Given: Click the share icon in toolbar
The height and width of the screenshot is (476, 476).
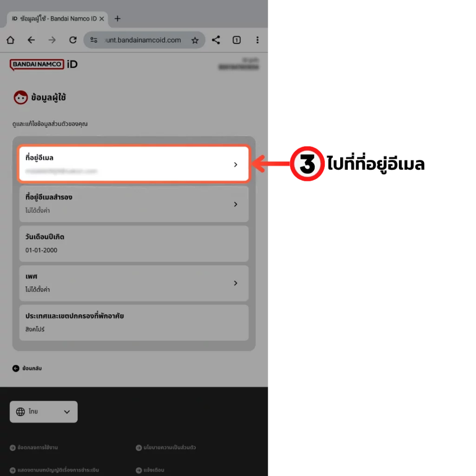Looking at the screenshot, I should [216, 40].
